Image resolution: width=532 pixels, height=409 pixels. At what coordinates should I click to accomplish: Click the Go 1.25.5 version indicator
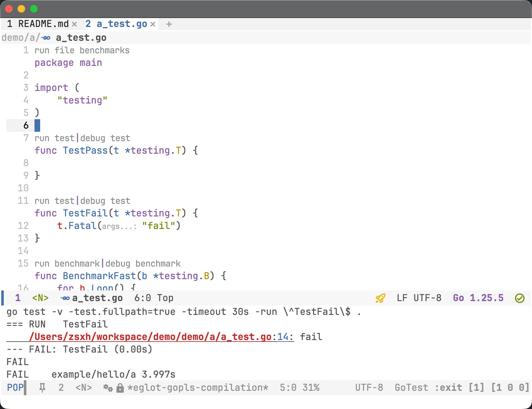tap(478, 298)
